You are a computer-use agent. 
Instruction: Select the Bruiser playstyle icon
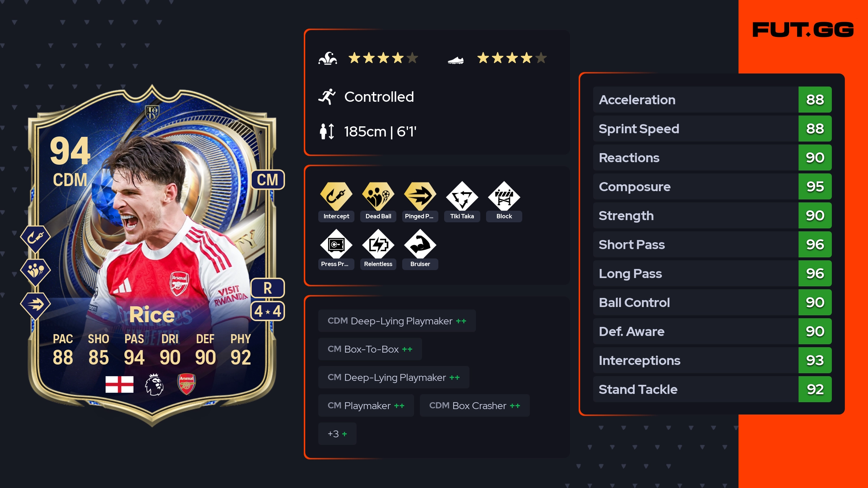[x=420, y=244]
